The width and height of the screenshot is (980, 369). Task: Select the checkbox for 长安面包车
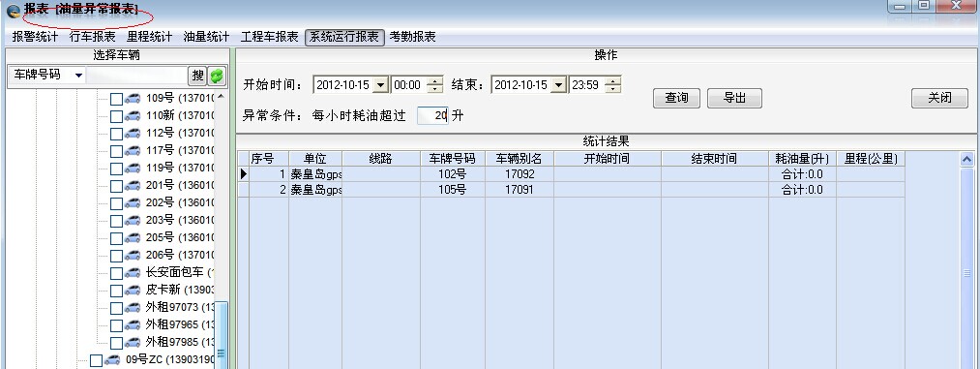116,273
